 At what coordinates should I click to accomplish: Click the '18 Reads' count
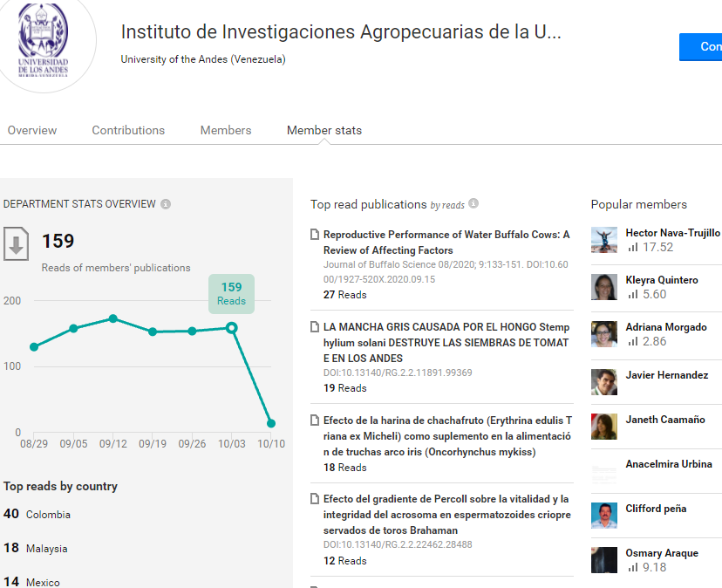(x=345, y=468)
